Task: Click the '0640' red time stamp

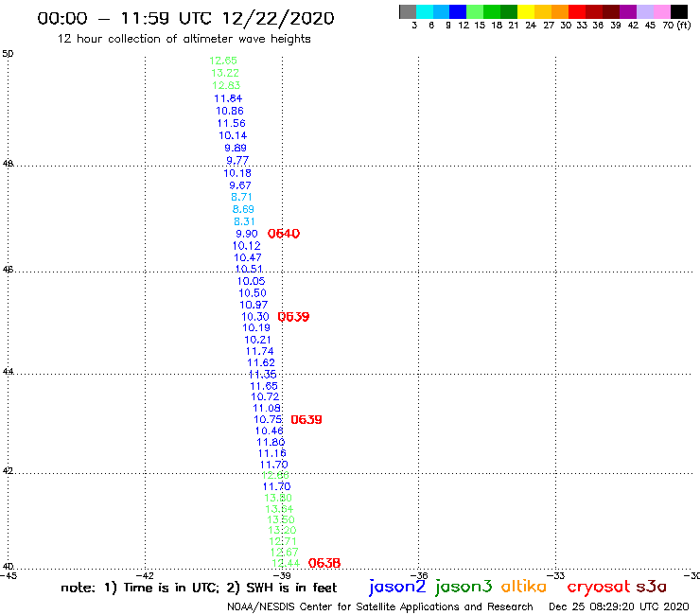Action: 284,233
